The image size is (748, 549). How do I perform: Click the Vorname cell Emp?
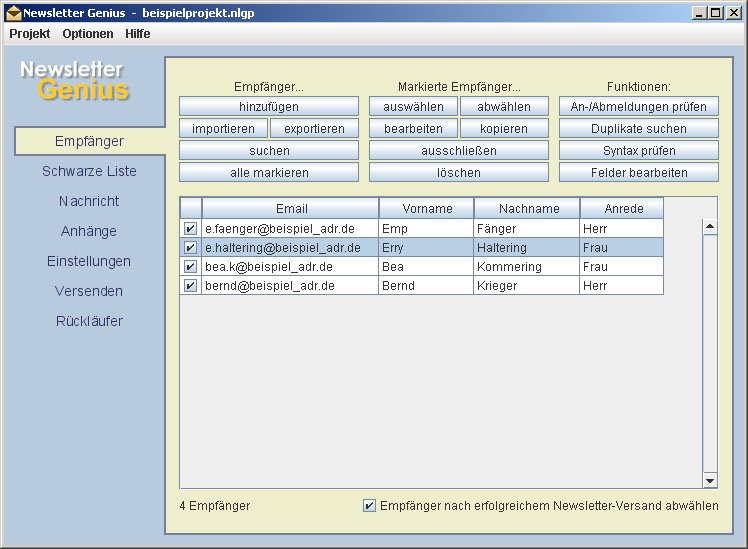tap(426, 228)
